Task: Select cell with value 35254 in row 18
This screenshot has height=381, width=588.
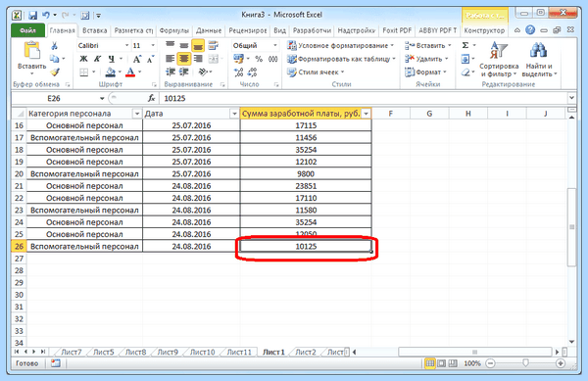Action: coord(306,150)
